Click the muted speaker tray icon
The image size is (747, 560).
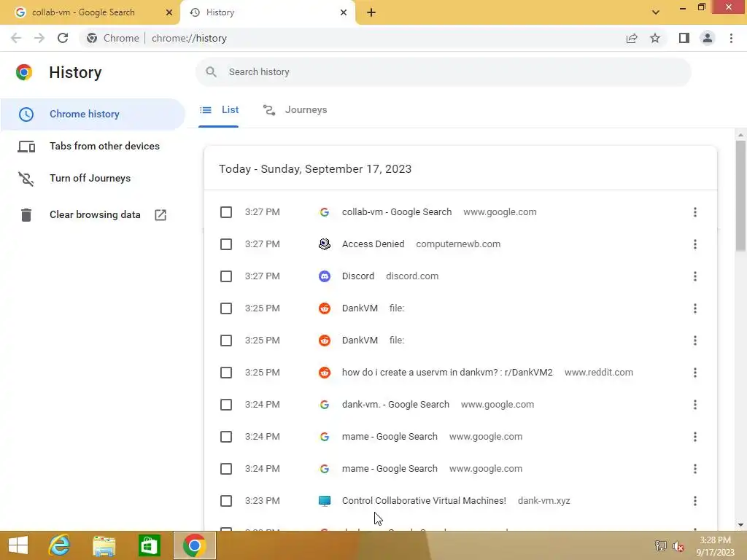click(x=678, y=546)
